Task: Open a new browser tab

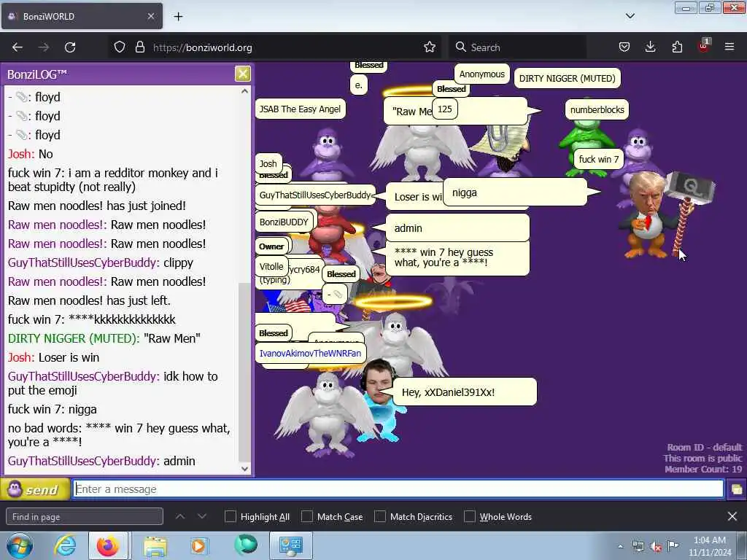Action: click(178, 17)
